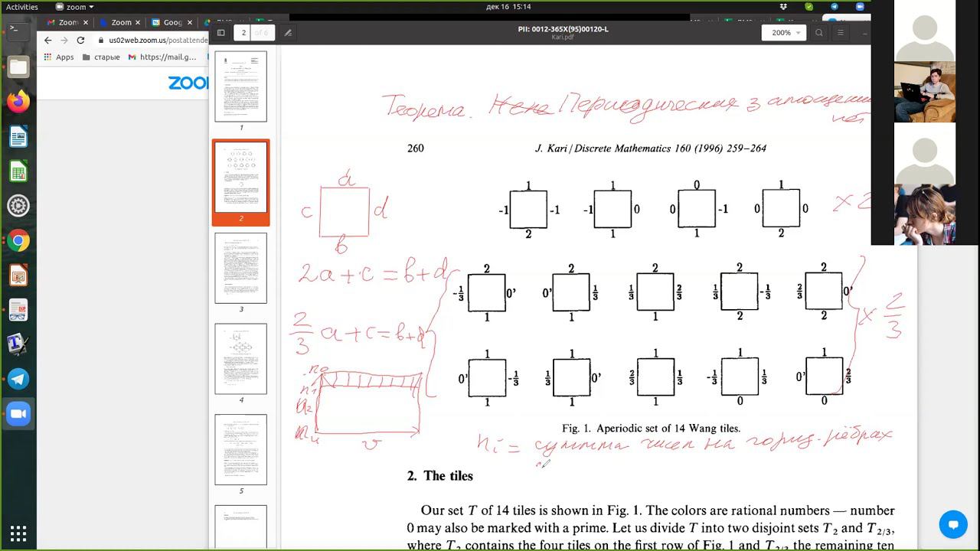Open Terminal from the dock

18,31
